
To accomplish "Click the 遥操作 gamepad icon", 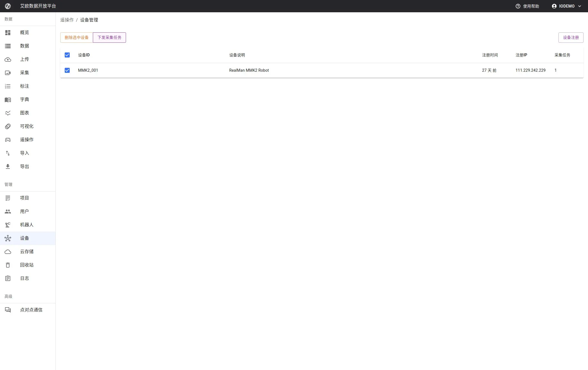I will click(8, 140).
